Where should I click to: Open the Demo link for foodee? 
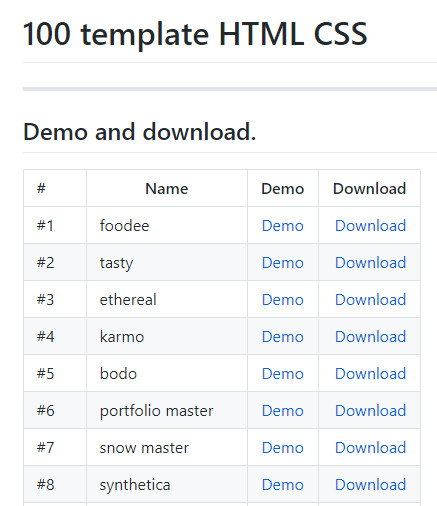[x=283, y=226]
